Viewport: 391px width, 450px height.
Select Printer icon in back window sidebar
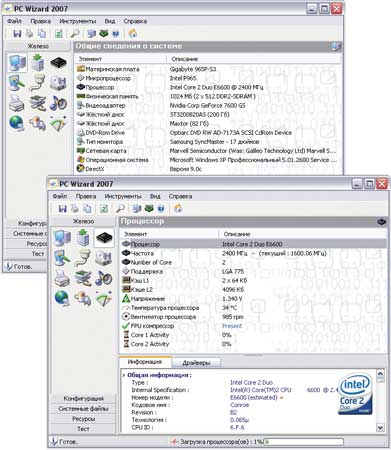[17, 103]
